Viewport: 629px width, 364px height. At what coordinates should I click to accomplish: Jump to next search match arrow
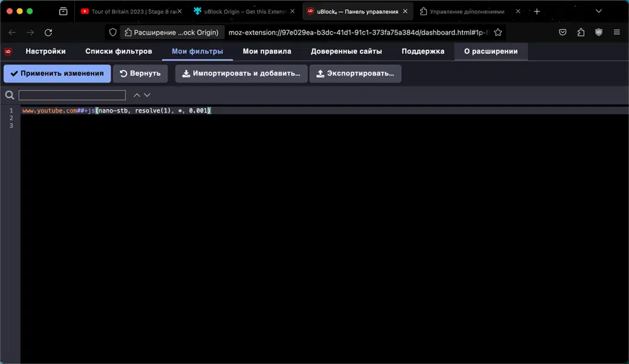click(x=147, y=95)
